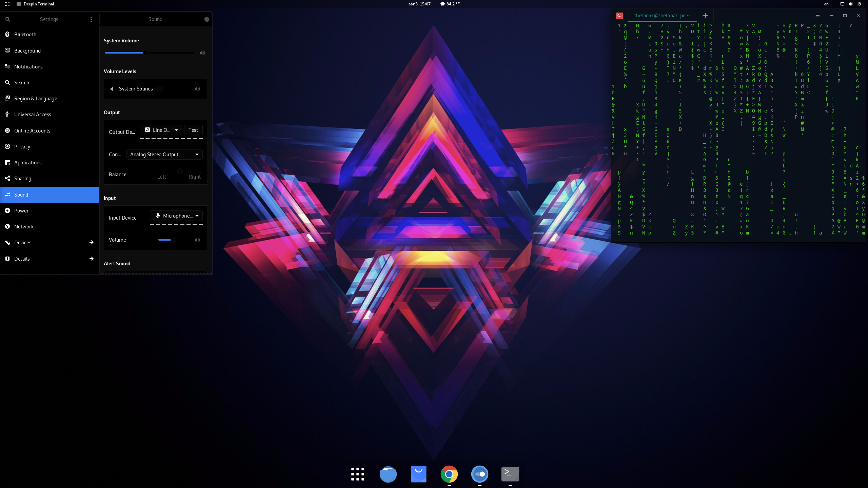Click the Details info icon
The height and width of the screenshot is (488, 868).
(7, 259)
